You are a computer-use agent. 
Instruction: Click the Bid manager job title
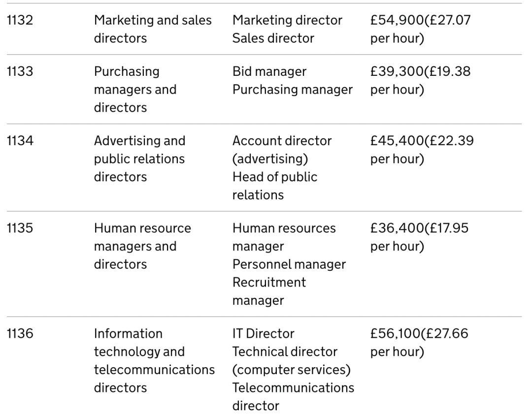pyautogui.click(x=269, y=72)
